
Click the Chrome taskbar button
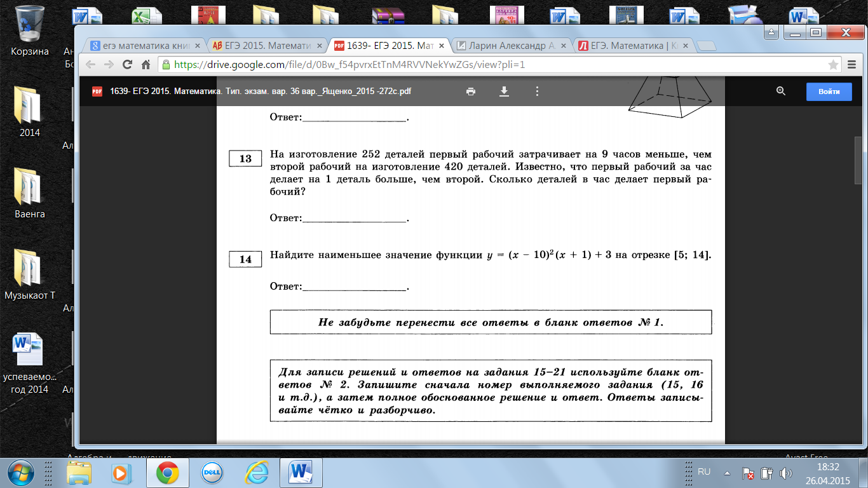tap(168, 473)
